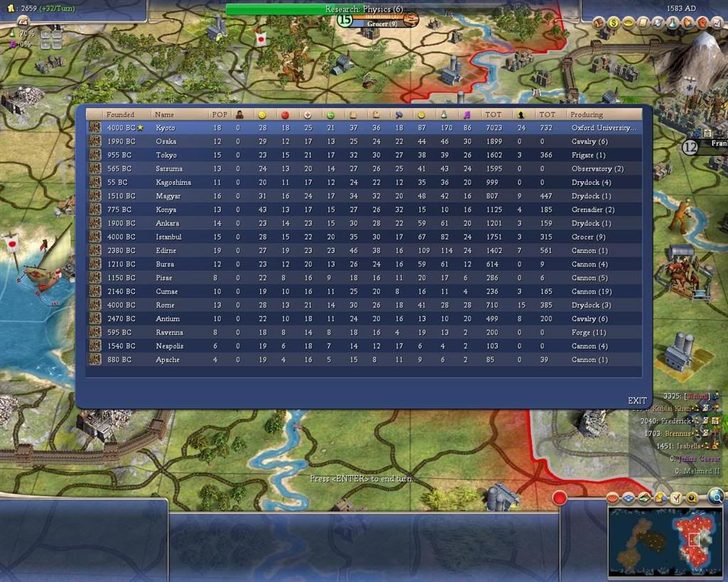Viewport: 728px width, 582px height.
Task: Select the Edirne city row
Action: point(364,250)
